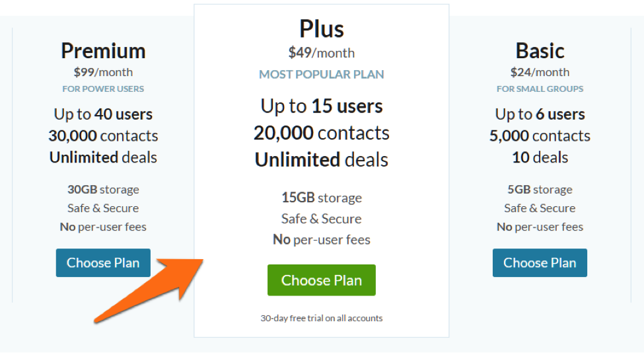
Task: Click the $24/month price text
Action: [540, 72]
